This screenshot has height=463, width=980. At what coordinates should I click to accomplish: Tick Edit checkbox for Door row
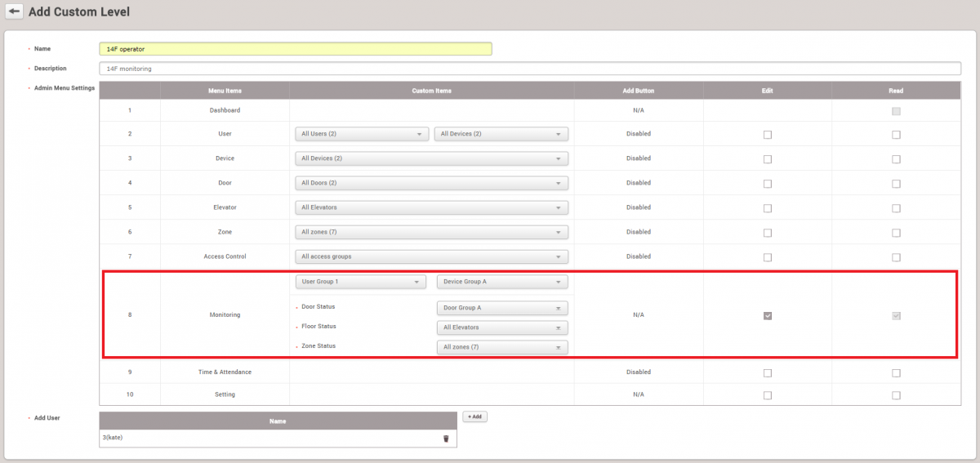click(x=767, y=184)
